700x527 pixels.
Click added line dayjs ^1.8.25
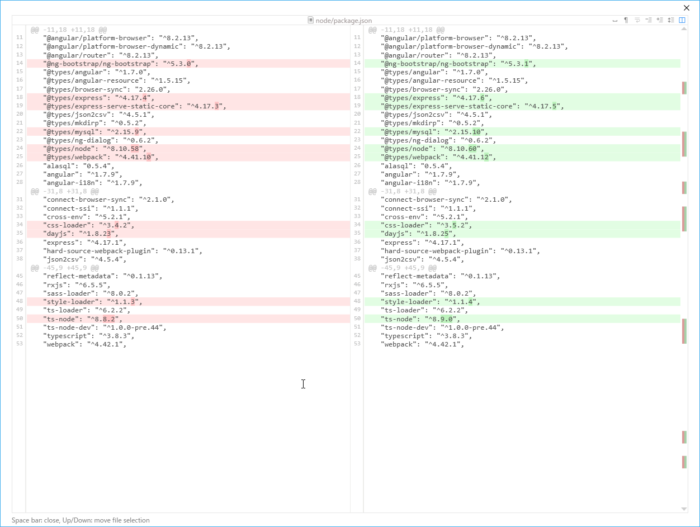522,234
